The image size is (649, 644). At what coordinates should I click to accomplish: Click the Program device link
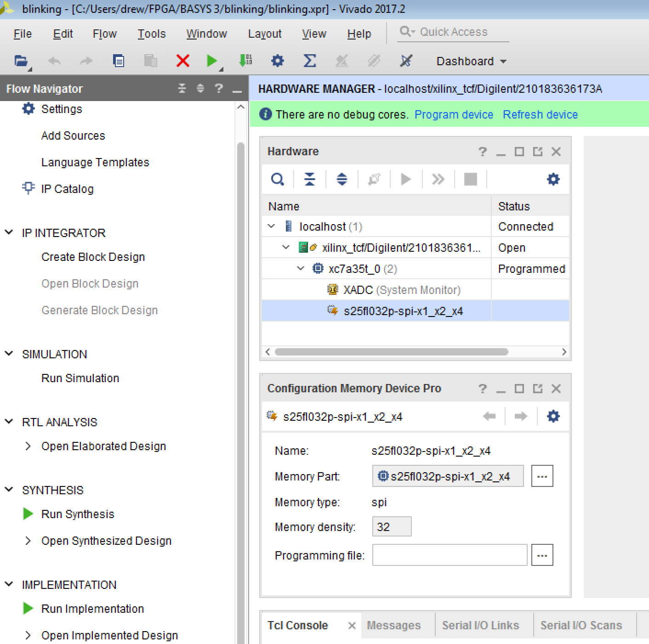point(454,114)
